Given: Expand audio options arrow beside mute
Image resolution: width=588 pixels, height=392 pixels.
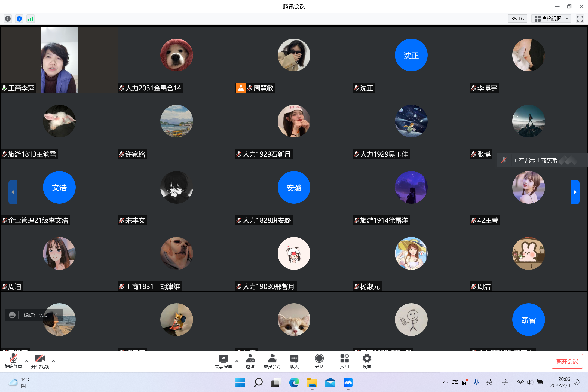Looking at the screenshot, I should coord(27,361).
